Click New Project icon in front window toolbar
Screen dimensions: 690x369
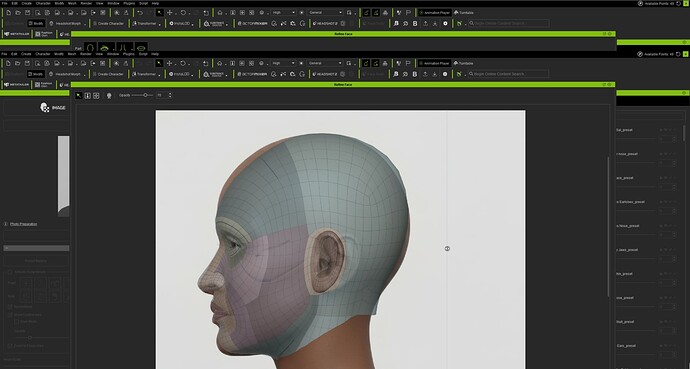click(8, 63)
